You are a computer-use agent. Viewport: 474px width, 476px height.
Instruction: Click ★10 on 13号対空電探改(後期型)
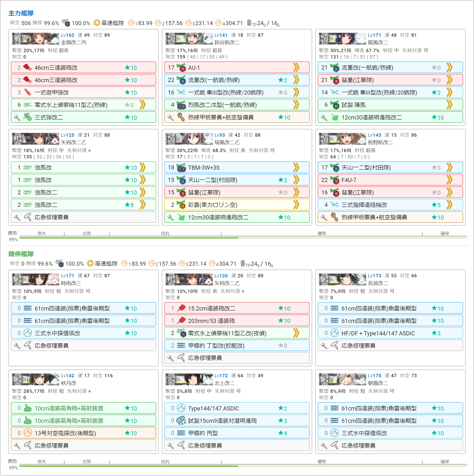click(x=131, y=433)
